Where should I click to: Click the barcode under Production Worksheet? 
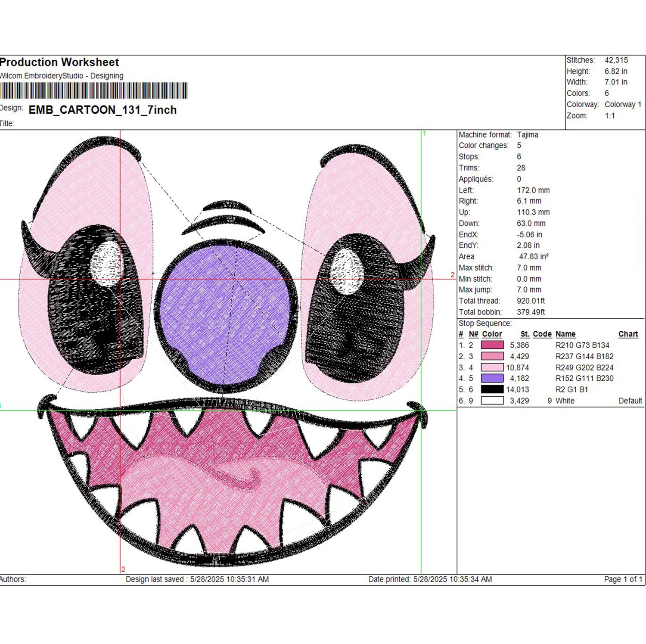[93, 91]
